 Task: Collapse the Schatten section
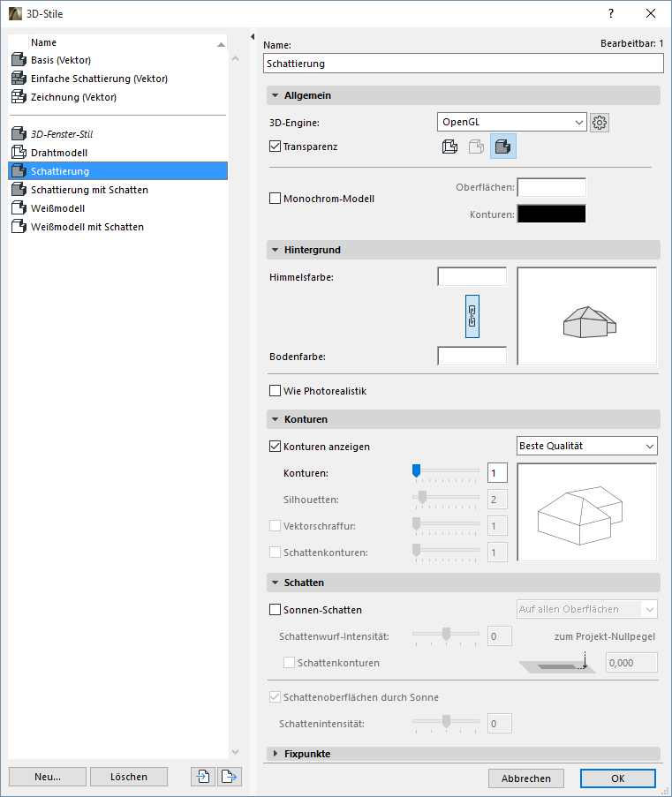(276, 583)
